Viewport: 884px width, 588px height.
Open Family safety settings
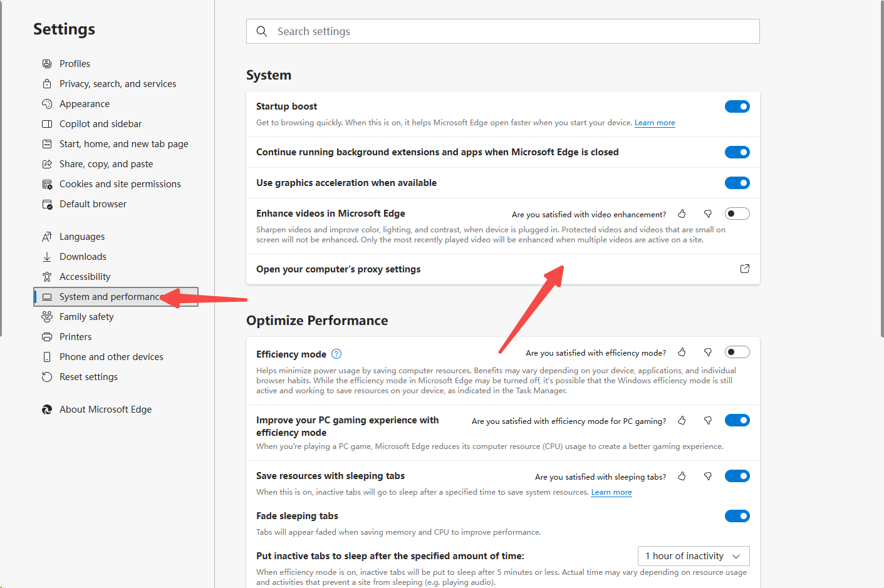(86, 317)
